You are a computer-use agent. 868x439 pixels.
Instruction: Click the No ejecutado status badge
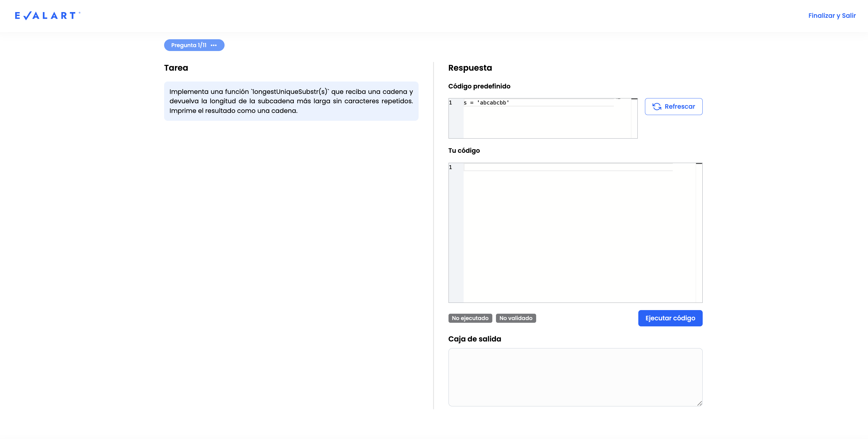pyautogui.click(x=470, y=318)
